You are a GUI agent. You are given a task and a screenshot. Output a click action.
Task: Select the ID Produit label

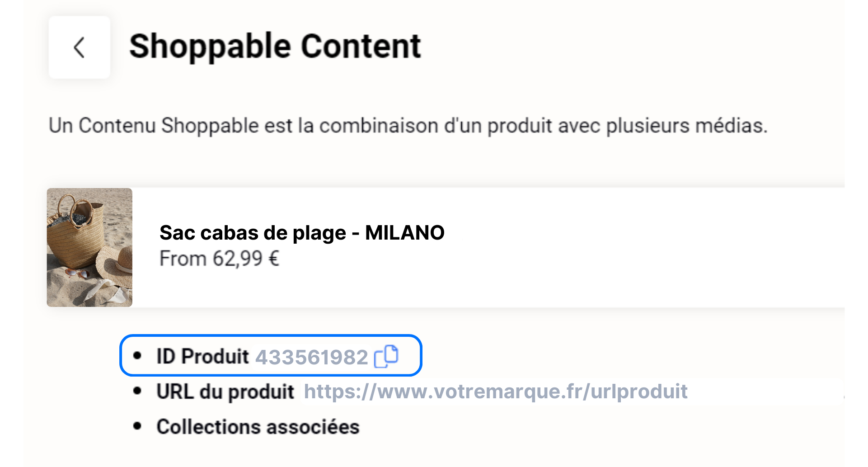[202, 357]
